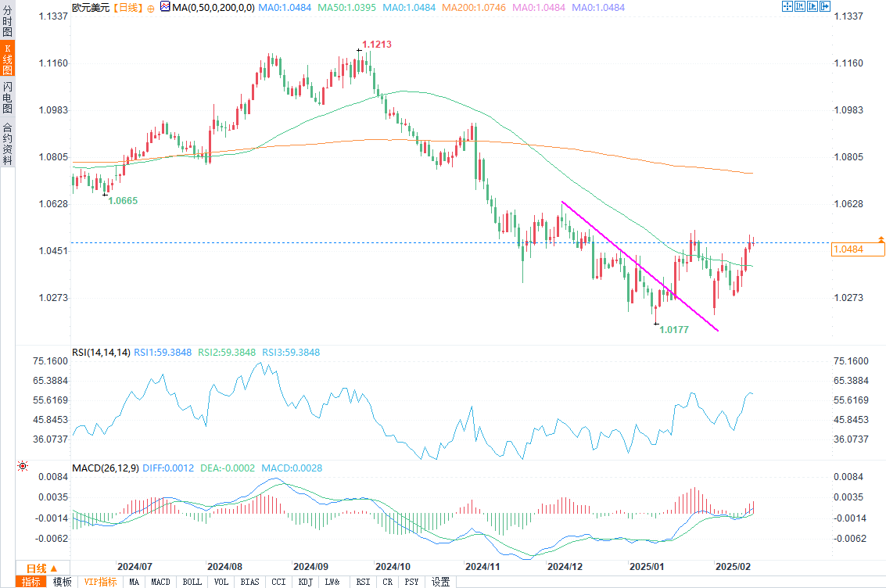
Task: Click the 2024/12 date label on the time axis
Action: pos(565,567)
